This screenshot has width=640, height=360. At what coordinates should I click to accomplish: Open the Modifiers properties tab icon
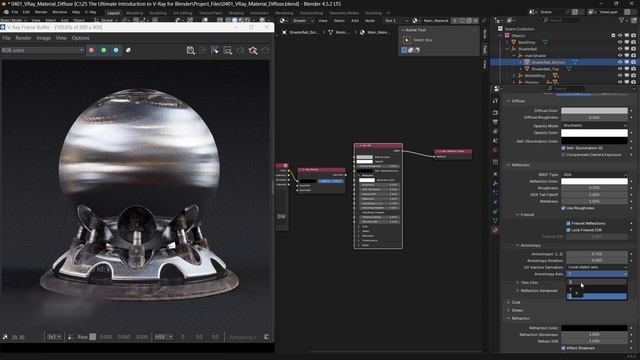495,184
